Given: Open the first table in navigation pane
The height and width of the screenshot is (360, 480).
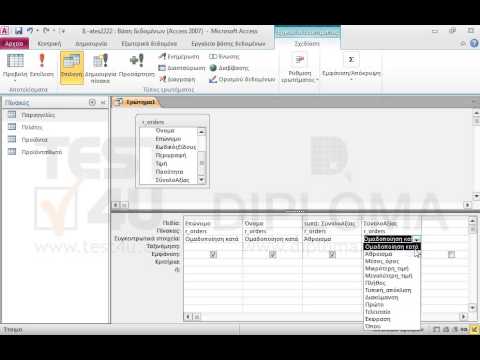Looking at the screenshot, I should pyautogui.click(x=38, y=115).
